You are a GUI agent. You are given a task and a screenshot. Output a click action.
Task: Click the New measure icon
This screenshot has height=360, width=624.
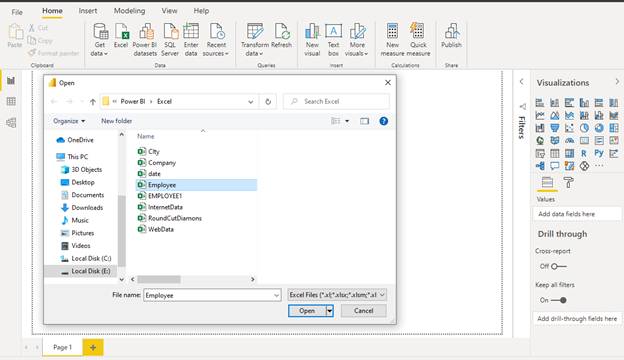(392, 31)
